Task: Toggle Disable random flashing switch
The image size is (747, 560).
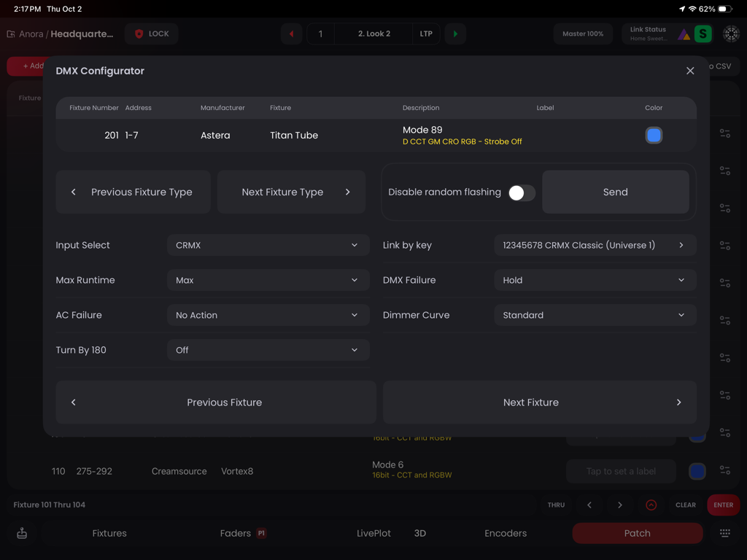Action: pos(522,192)
